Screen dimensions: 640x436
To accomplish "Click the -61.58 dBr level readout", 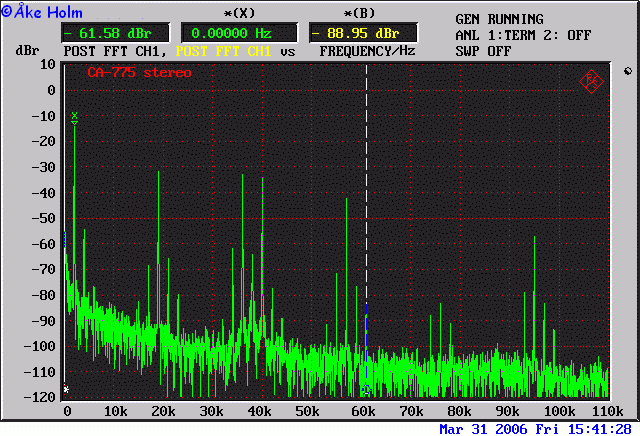I will point(116,33).
